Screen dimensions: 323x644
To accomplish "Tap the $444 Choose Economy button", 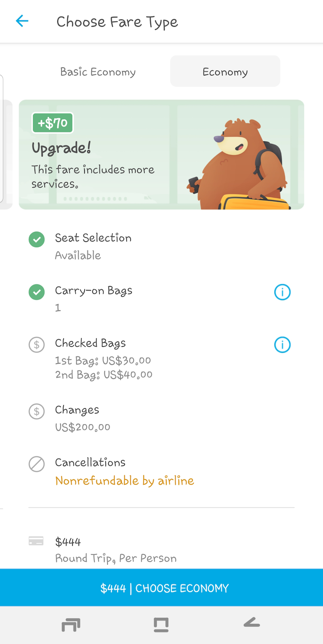I will click(161, 587).
